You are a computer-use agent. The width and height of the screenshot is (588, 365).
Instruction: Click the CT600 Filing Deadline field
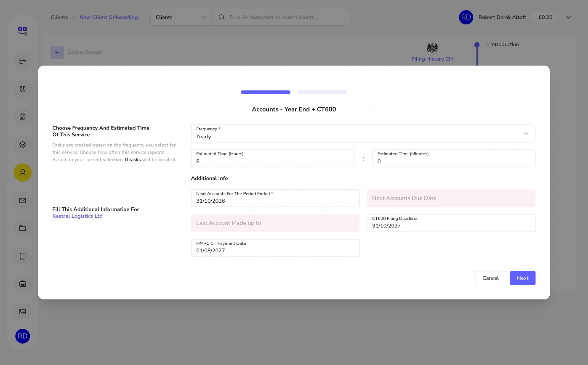coord(451,223)
